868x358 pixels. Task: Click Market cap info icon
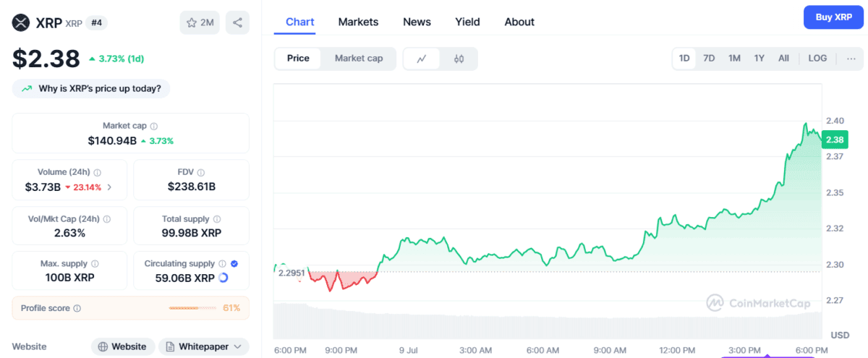tap(154, 126)
